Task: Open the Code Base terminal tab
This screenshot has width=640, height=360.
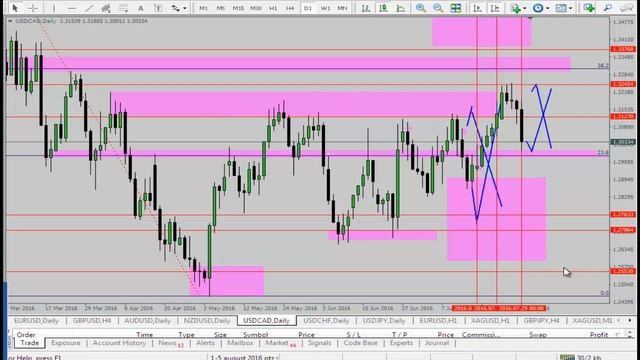Action: coord(360,343)
